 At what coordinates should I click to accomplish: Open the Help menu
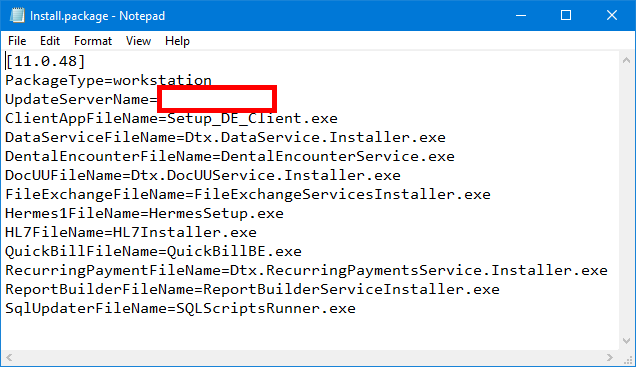tap(177, 41)
